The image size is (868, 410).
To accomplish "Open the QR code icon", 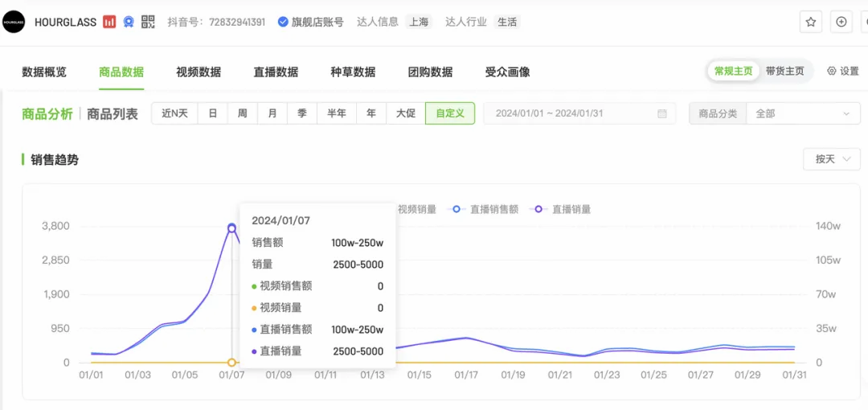I will [148, 22].
